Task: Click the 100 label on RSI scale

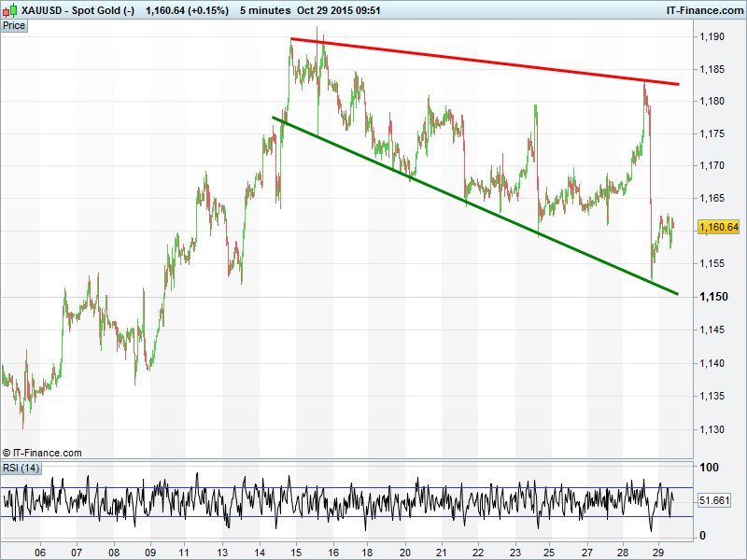Action: pos(710,469)
